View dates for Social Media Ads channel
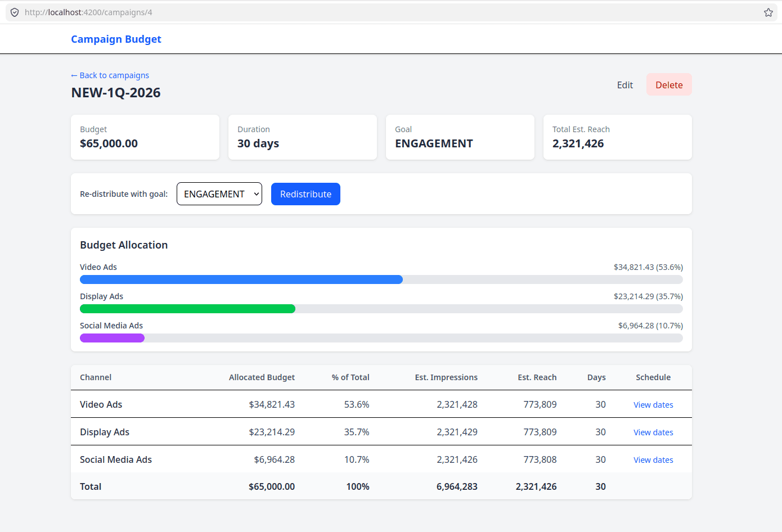This screenshot has width=782, height=532. [653, 459]
